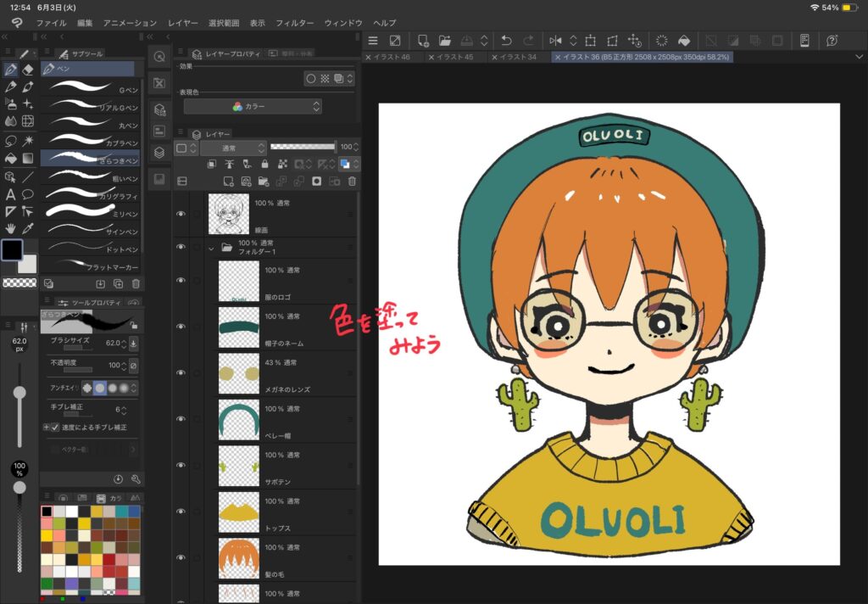Choose the カブラペン sub tool
Image resolution: width=868 pixels, height=604 pixels.
click(x=92, y=142)
